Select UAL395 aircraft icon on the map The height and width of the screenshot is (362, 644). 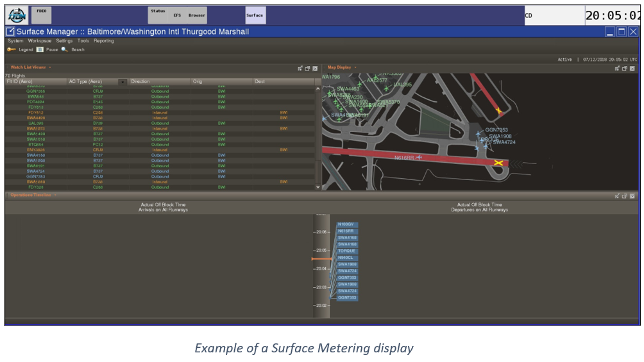(x=386, y=88)
